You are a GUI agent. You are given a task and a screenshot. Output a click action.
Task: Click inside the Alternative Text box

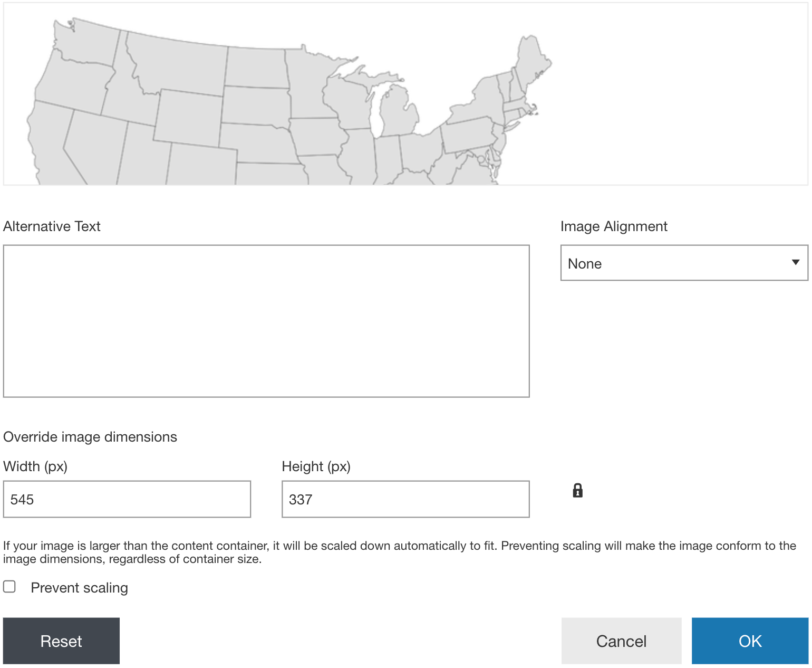(x=266, y=319)
